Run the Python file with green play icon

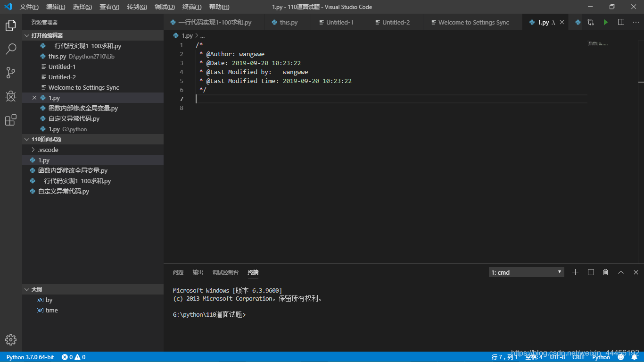[x=606, y=22]
